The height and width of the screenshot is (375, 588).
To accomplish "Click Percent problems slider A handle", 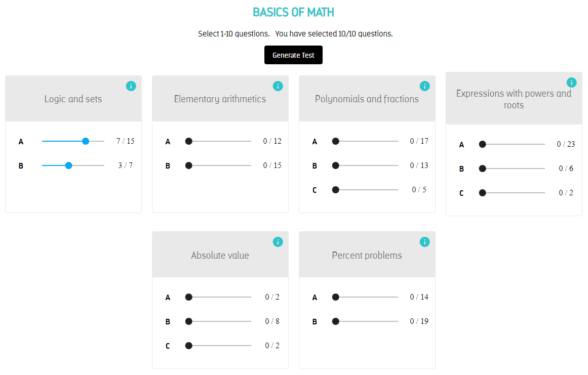I will pyautogui.click(x=336, y=297).
